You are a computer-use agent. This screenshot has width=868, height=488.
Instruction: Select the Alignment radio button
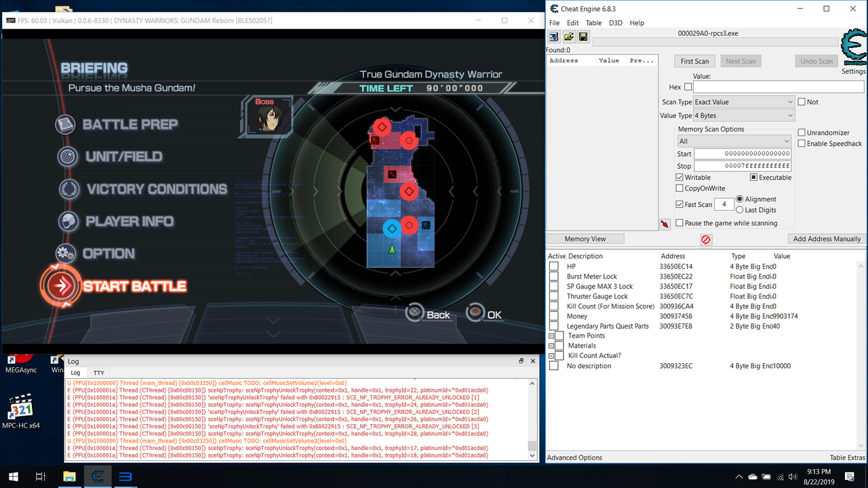[740, 199]
